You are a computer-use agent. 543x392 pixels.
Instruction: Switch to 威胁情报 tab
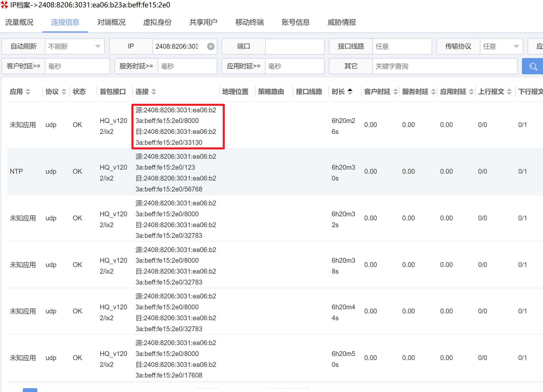[342, 22]
